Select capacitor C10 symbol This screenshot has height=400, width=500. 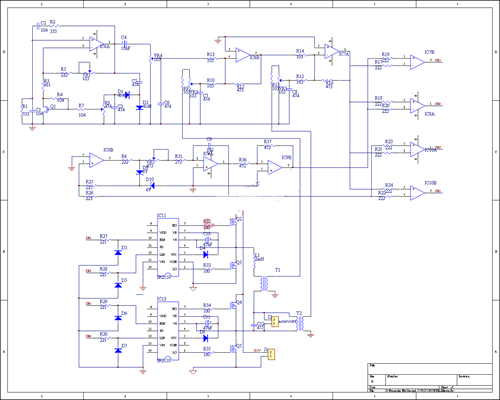207,240
